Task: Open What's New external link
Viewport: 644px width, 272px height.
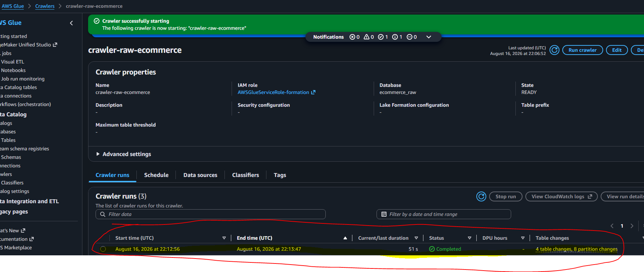Action: (x=12, y=231)
